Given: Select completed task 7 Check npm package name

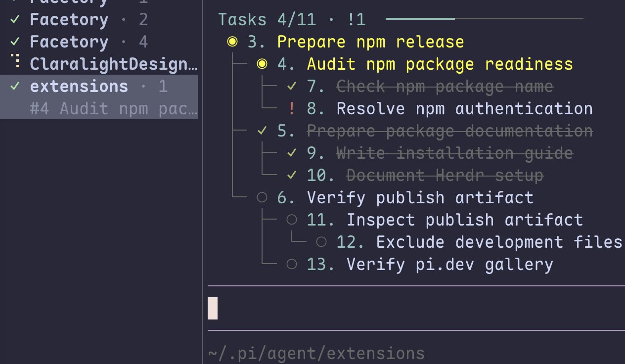Looking at the screenshot, I should pyautogui.click(x=430, y=86).
